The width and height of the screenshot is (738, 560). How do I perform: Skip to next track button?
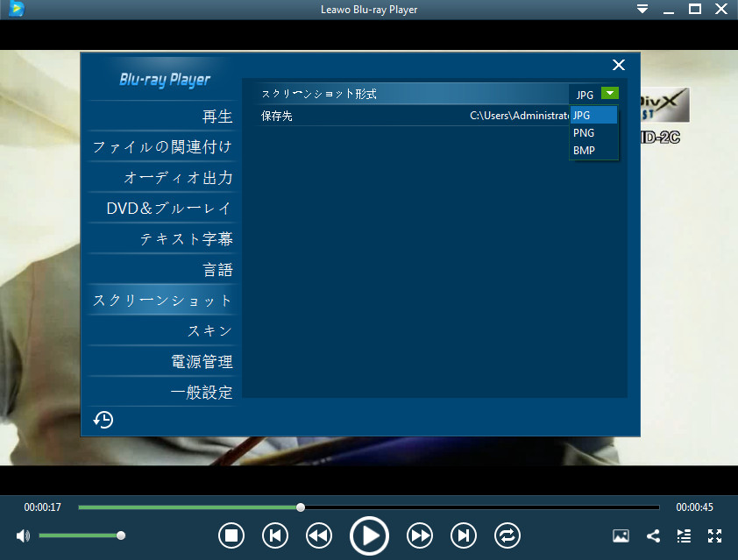[x=463, y=535]
